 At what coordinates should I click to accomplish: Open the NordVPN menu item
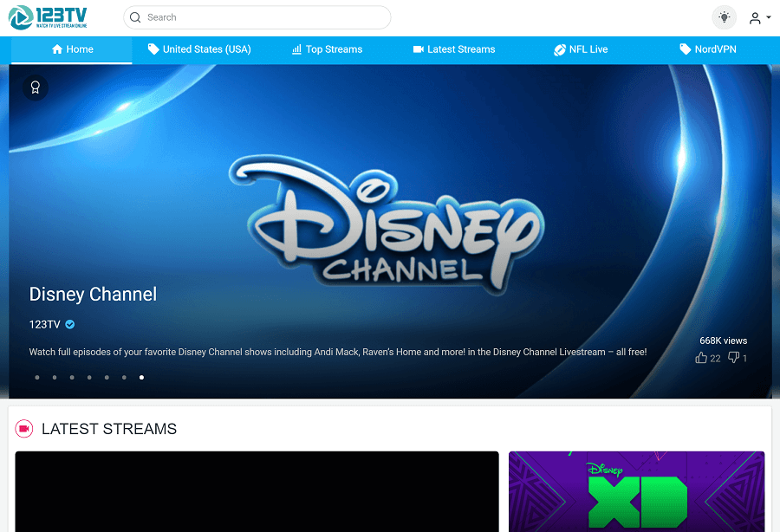[x=708, y=49]
